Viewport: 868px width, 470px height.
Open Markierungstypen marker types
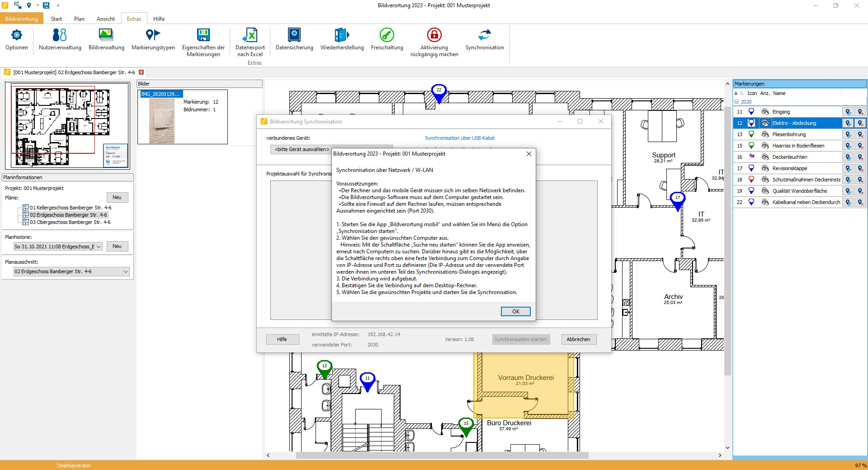[x=153, y=40]
